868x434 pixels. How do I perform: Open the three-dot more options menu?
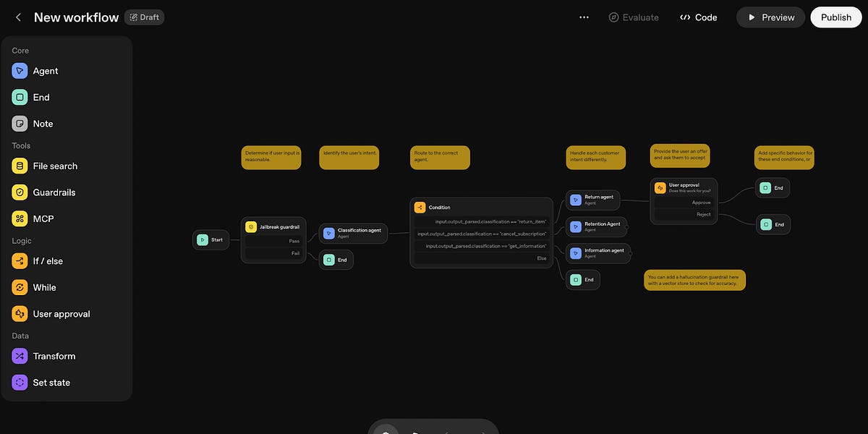point(584,17)
